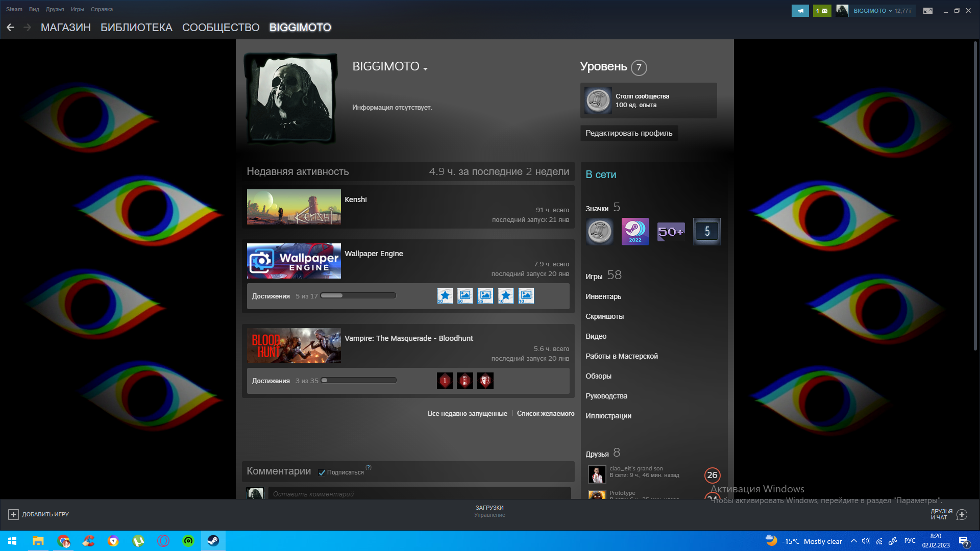
Task: Click the back navigation arrow
Action: click(10, 28)
